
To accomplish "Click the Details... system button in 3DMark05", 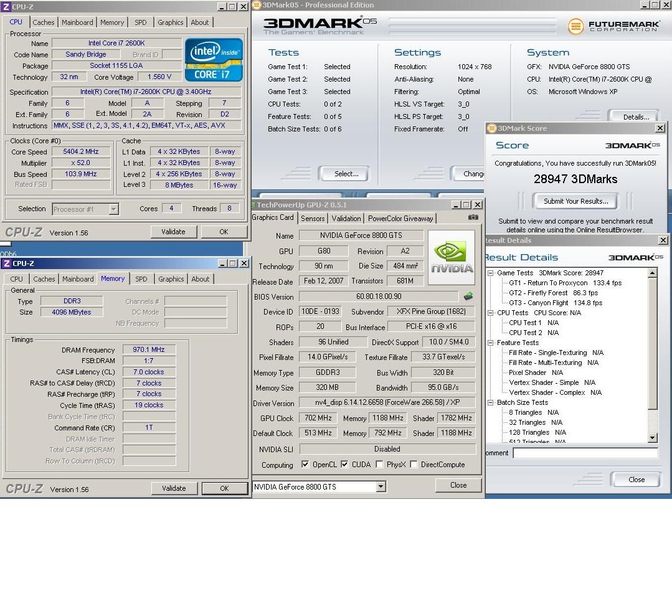I will coord(633,116).
